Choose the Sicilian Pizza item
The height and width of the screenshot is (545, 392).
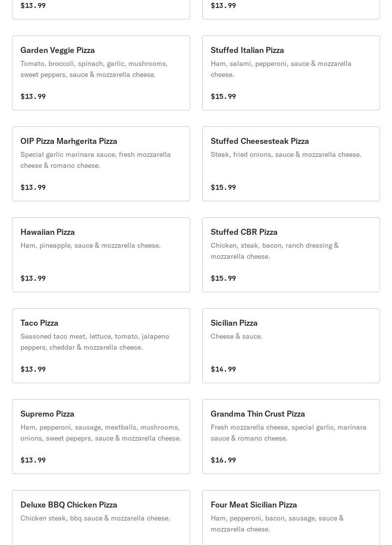(291, 346)
